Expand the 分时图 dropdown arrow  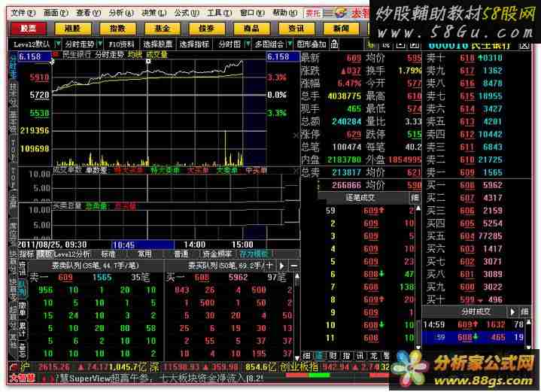247,44
